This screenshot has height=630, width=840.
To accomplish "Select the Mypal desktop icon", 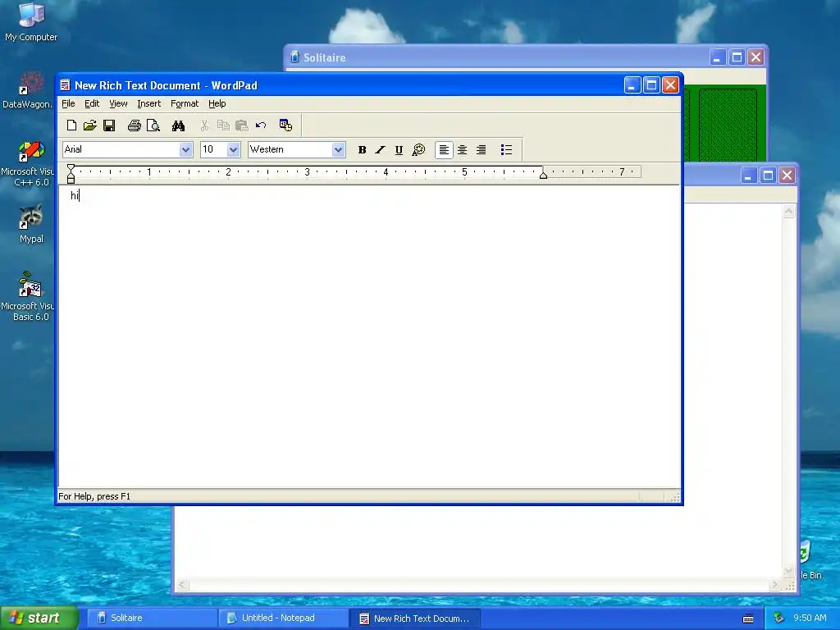I will pos(31,224).
